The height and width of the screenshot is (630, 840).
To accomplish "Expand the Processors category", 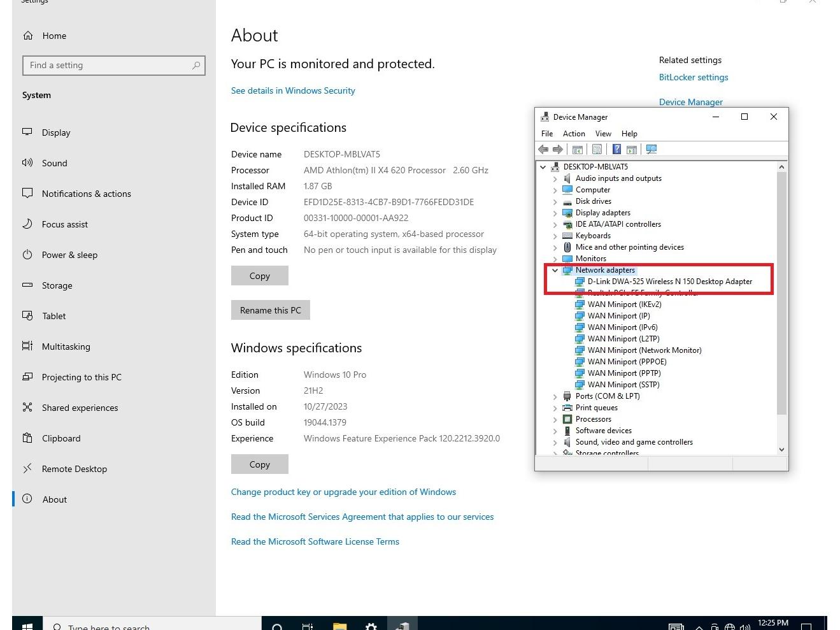I will [x=555, y=419].
